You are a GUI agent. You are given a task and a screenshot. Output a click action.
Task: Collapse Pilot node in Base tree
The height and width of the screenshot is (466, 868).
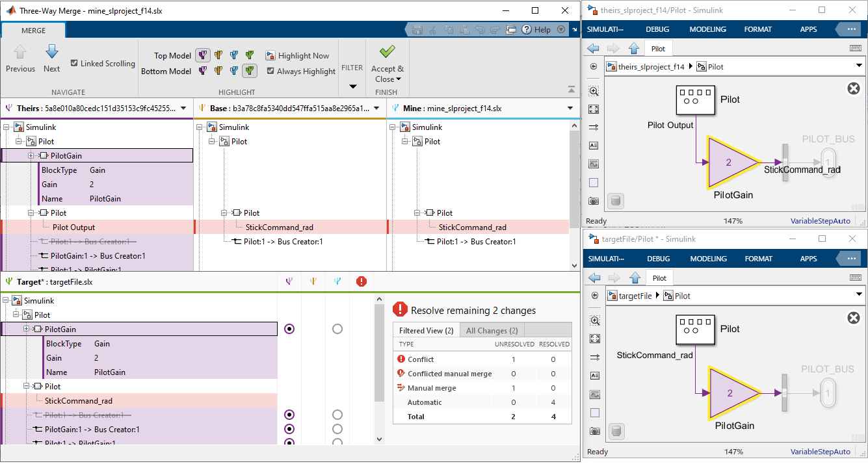(x=212, y=142)
